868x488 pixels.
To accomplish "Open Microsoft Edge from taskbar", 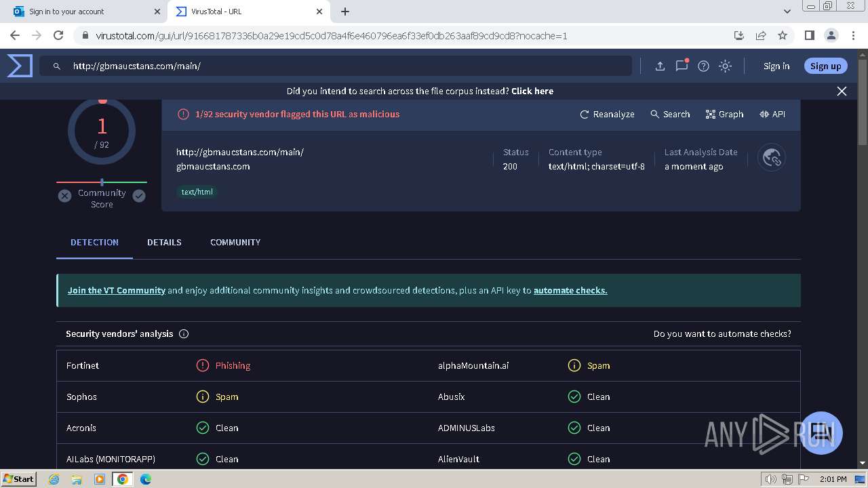I will coord(145,479).
